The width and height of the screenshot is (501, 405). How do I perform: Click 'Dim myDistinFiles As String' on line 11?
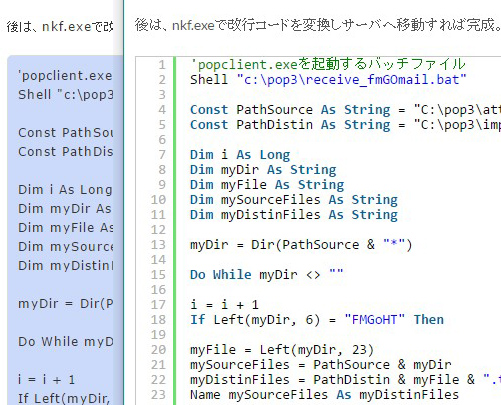click(x=294, y=215)
